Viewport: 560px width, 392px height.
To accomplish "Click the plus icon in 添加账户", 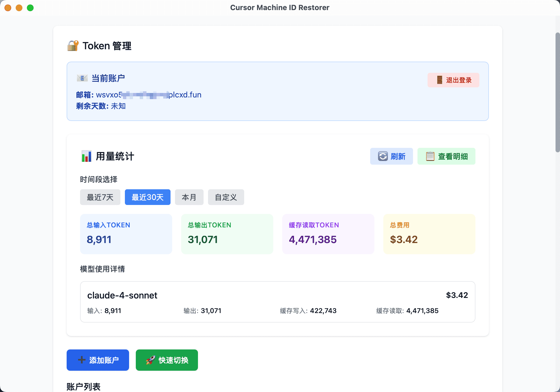I will click(x=82, y=360).
